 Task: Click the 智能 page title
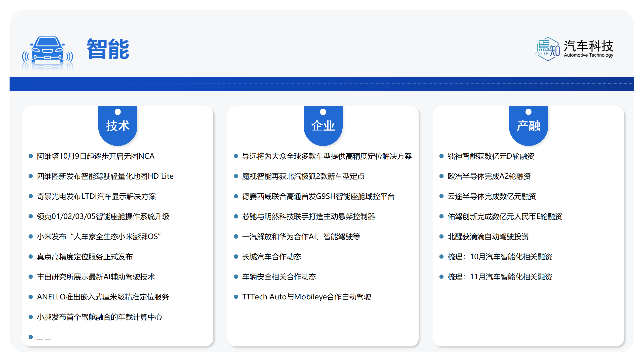[x=108, y=49]
